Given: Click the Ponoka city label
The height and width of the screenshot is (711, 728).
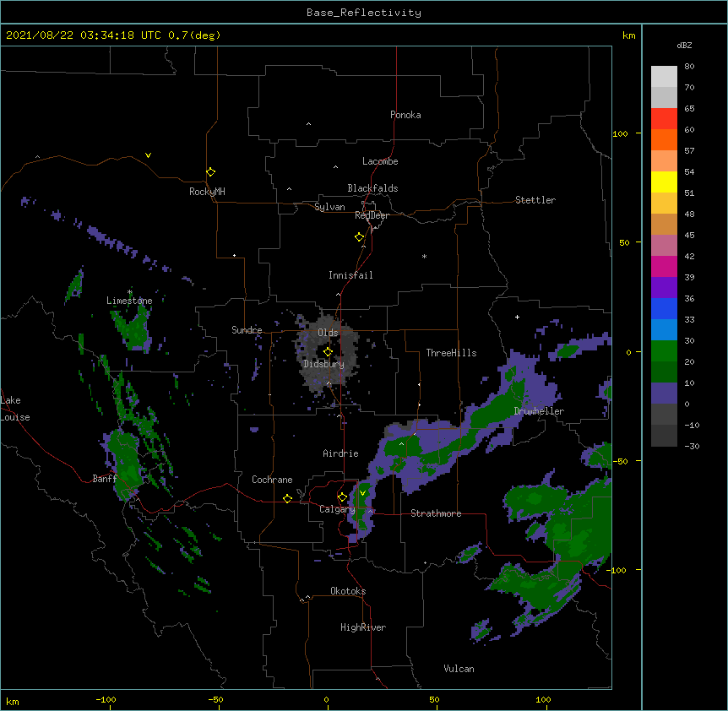Looking at the screenshot, I should (405, 115).
